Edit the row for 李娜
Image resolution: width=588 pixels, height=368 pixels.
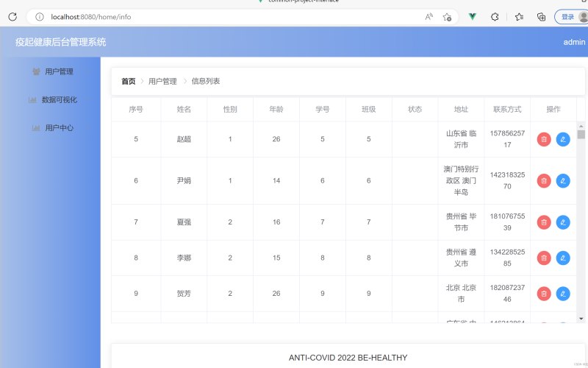tap(563, 258)
